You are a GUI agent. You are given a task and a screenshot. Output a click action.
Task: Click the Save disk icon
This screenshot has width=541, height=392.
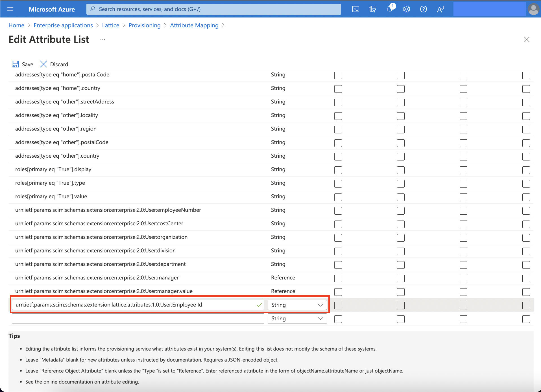click(15, 64)
